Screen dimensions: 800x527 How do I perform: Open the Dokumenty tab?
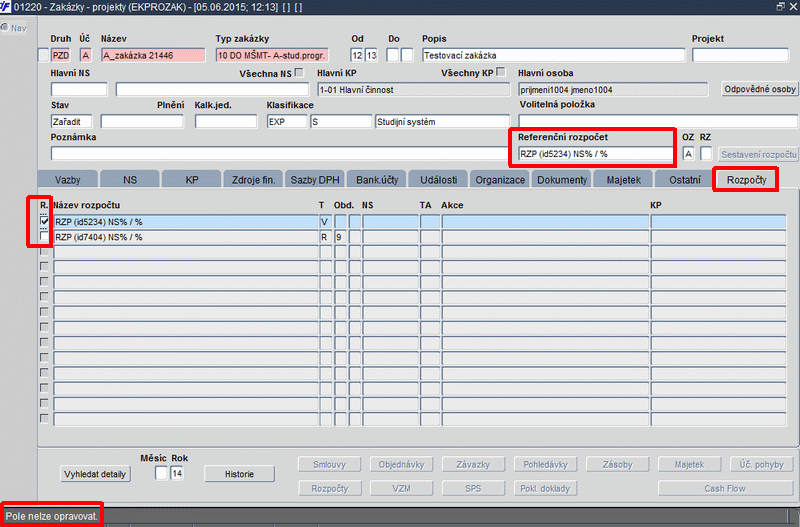click(562, 180)
